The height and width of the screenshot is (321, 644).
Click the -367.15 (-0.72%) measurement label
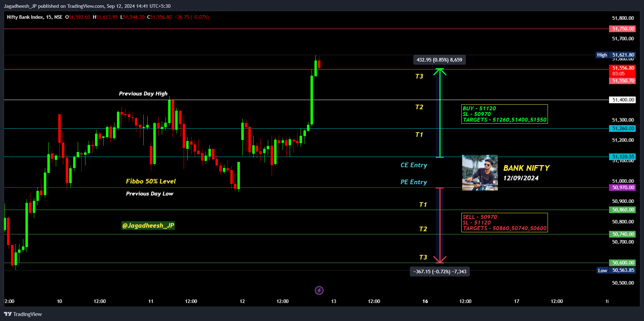[440, 272]
